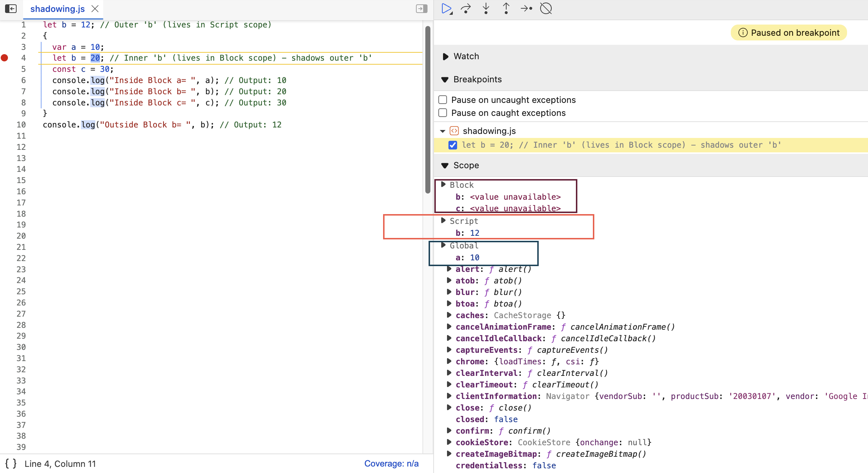Deactivate all breakpoints
The height and width of the screenshot is (473, 868).
(x=546, y=9)
